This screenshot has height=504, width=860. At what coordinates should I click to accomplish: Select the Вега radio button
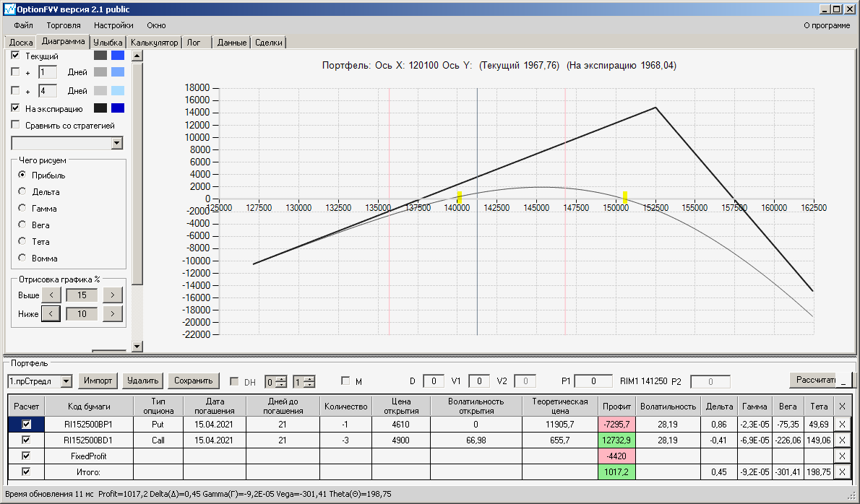pos(22,224)
